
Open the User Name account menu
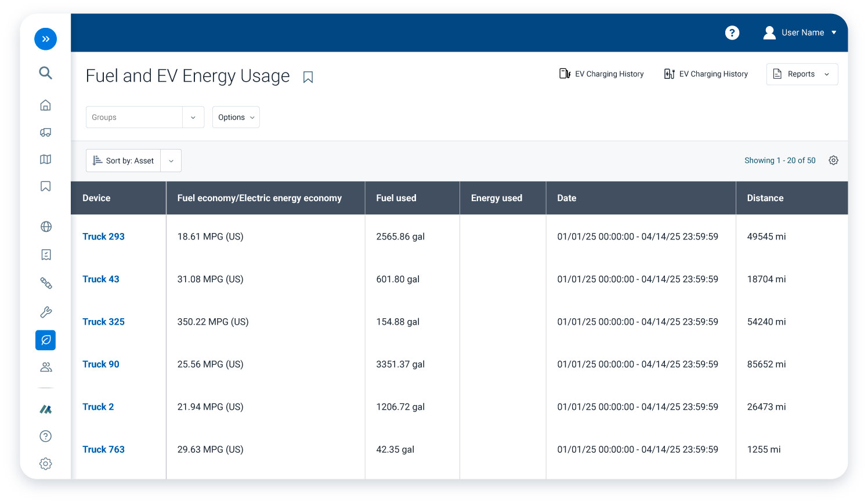(x=800, y=33)
